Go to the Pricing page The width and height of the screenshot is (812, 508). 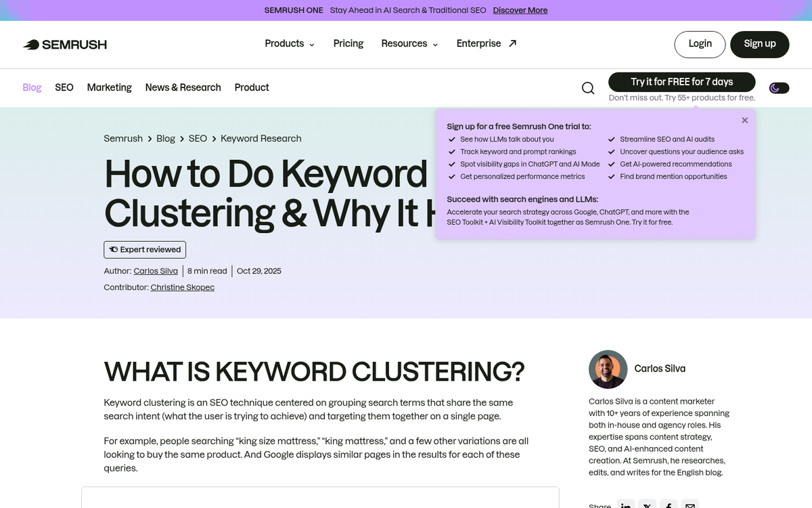(x=348, y=44)
